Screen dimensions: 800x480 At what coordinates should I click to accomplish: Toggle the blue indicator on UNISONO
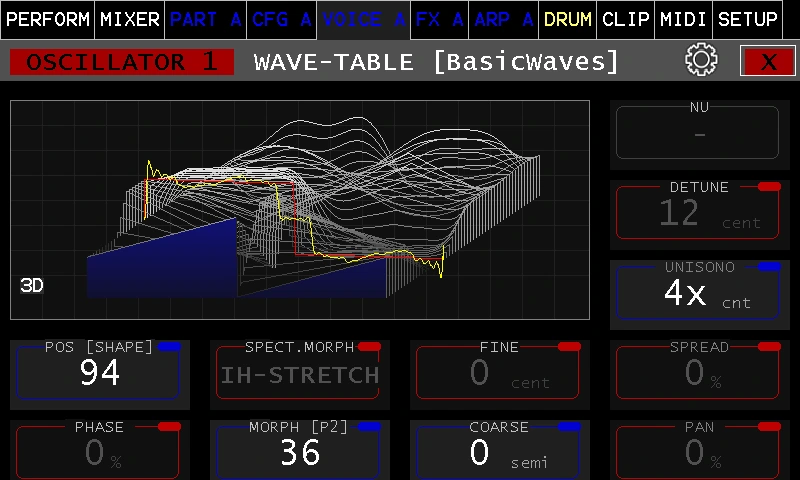pyautogui.click(x=769, y=266)
